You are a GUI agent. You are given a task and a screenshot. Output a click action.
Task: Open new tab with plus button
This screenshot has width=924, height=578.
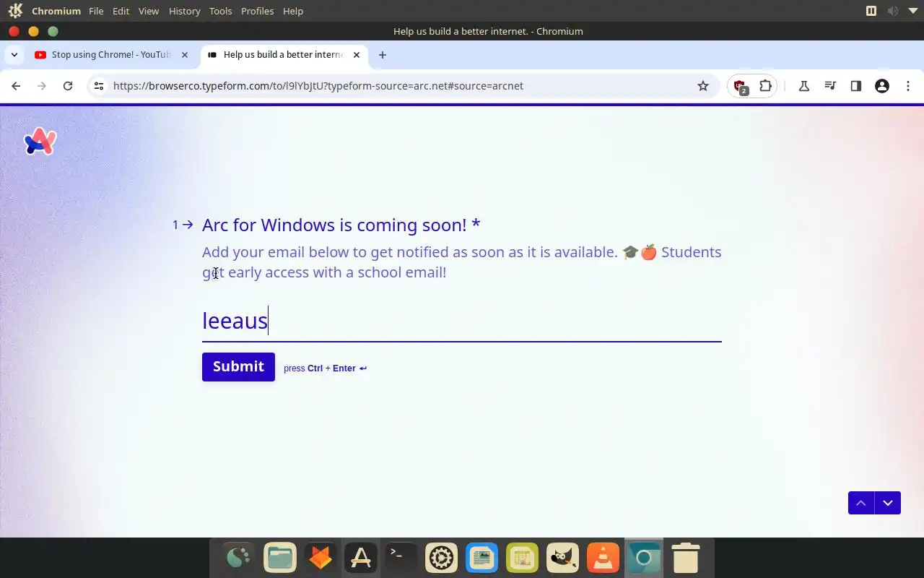(x=383, y=55)
